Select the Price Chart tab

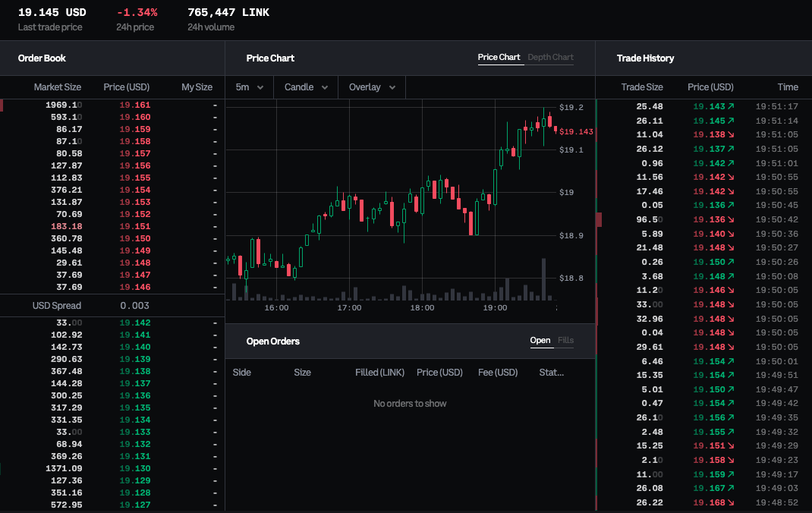tap(499, 58)
